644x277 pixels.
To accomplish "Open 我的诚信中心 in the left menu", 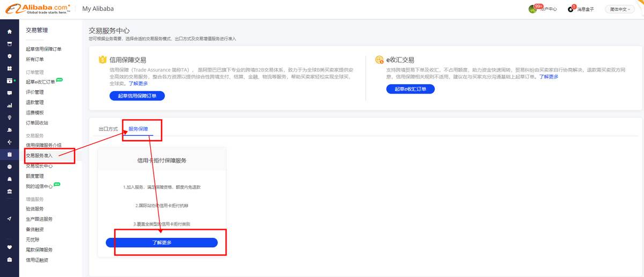I will tap(39, 186).
